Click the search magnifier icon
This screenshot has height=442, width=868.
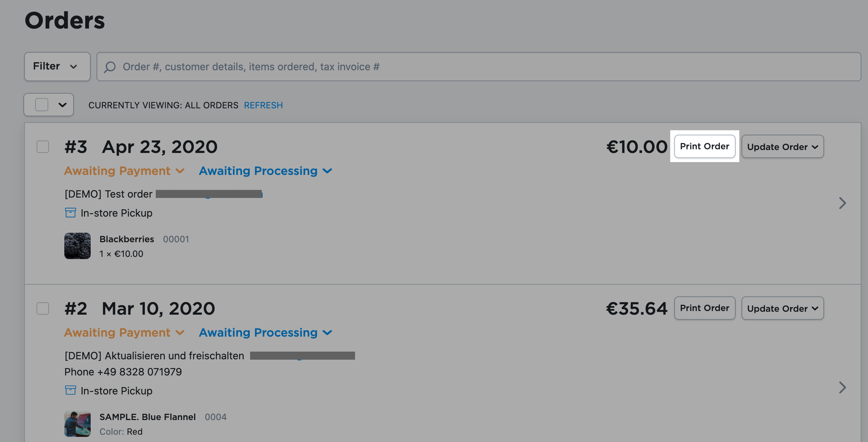pyautogui.click(x=110, y=67)
